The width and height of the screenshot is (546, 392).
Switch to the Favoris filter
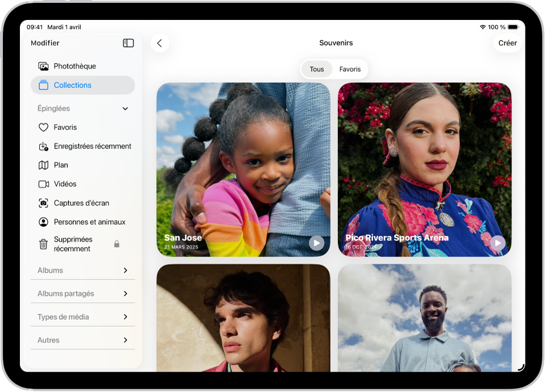[350, 69]
